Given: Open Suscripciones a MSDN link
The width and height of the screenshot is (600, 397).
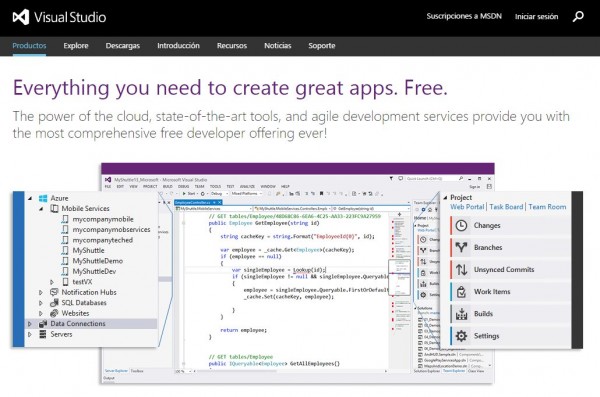Looking at the screenshot, I should [x=464, y=16].
